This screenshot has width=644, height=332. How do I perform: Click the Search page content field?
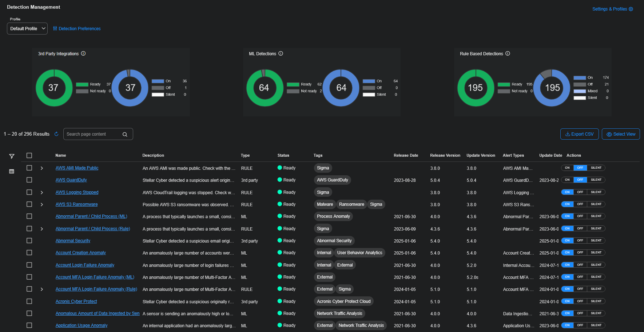click(93, 134)
